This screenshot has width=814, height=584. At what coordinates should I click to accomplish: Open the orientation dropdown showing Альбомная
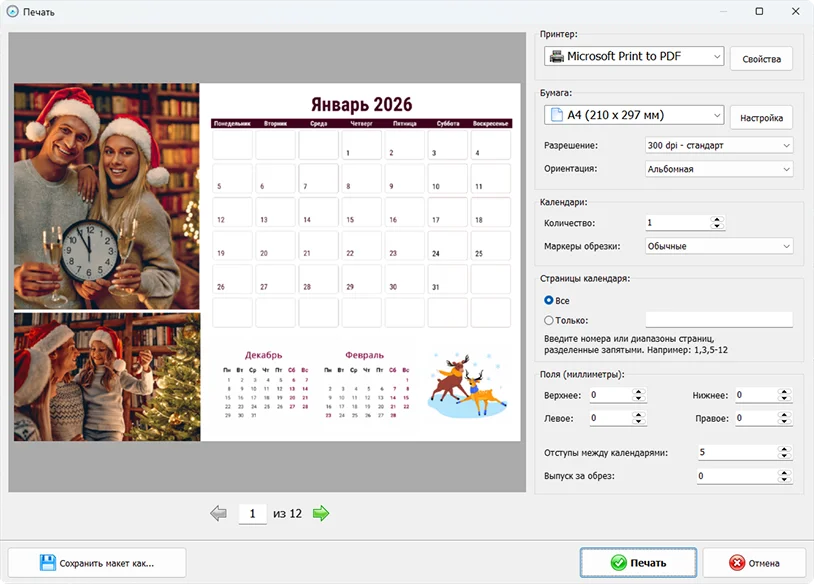(719, 169)
